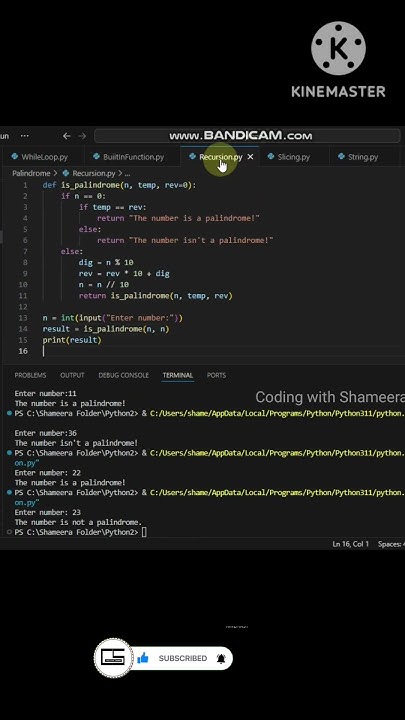Open the OUTPUT panel tab
The image size is (405, 720).
point(72,375)
